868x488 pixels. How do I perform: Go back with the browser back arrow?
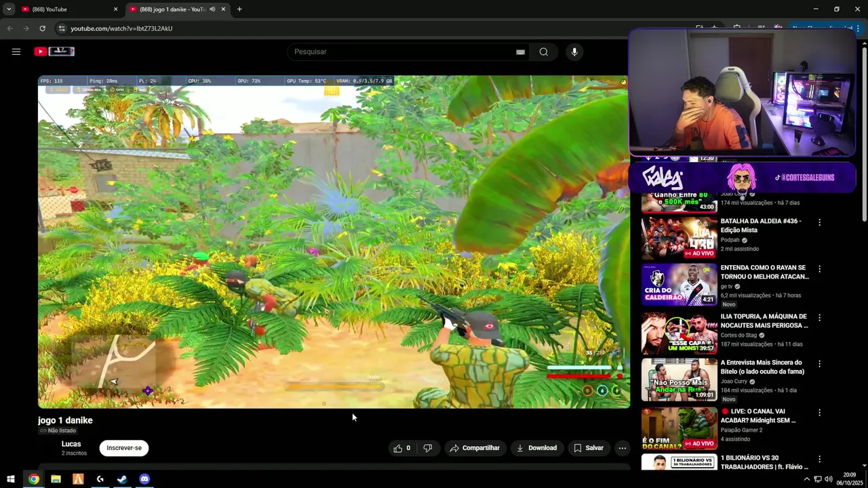pyautogui.click(x=9, y=28)
